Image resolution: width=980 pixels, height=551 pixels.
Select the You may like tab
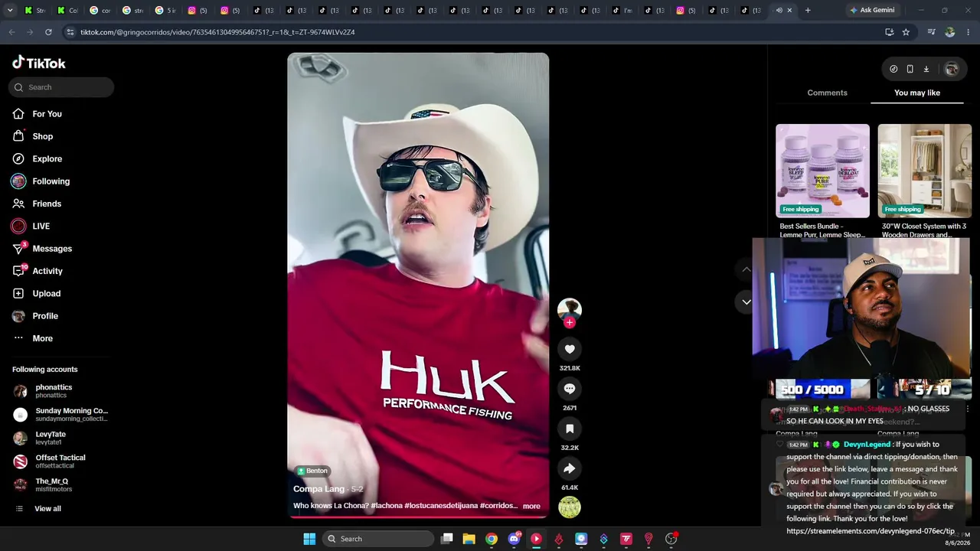tap(917, 93)
